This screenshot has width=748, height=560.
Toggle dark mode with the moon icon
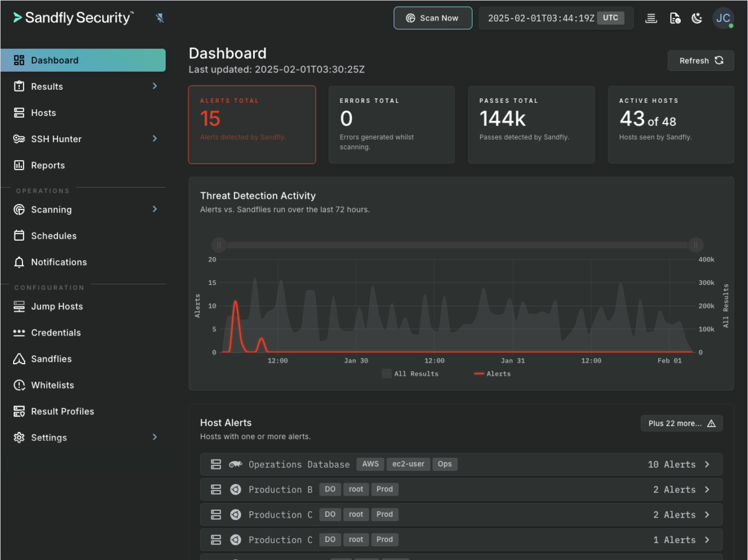[x=696, y=18]
